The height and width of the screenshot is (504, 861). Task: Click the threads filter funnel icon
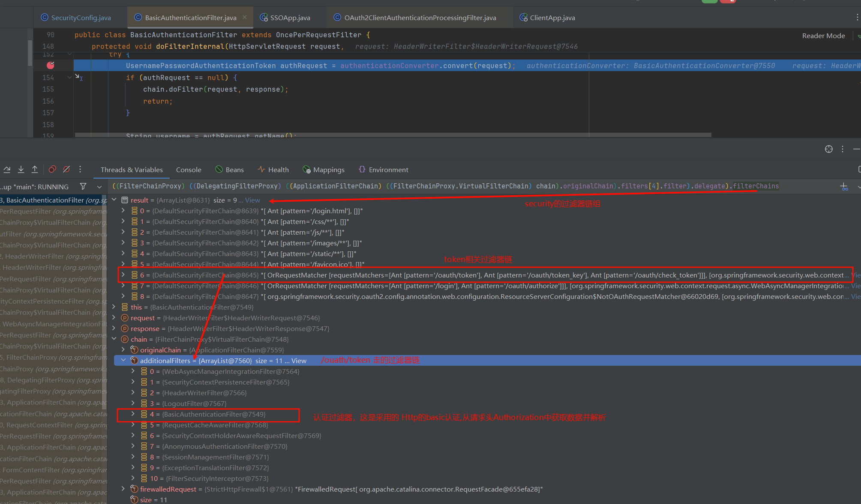(x=83, y=186)
